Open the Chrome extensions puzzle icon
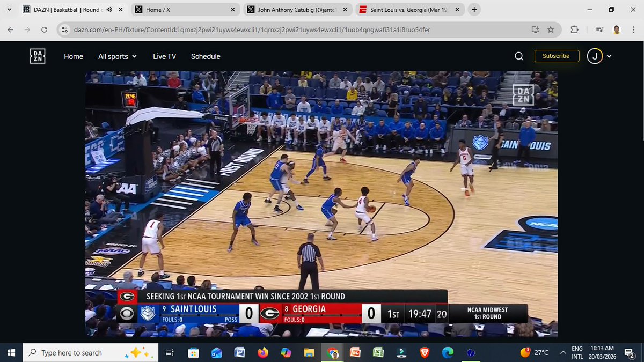 [x=574, y=30]
